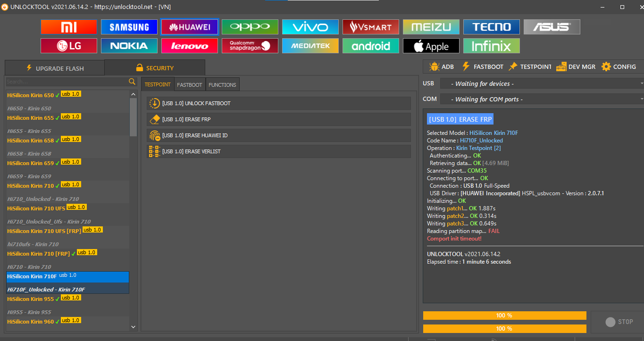Click the lower 100% progress bar

504,328
